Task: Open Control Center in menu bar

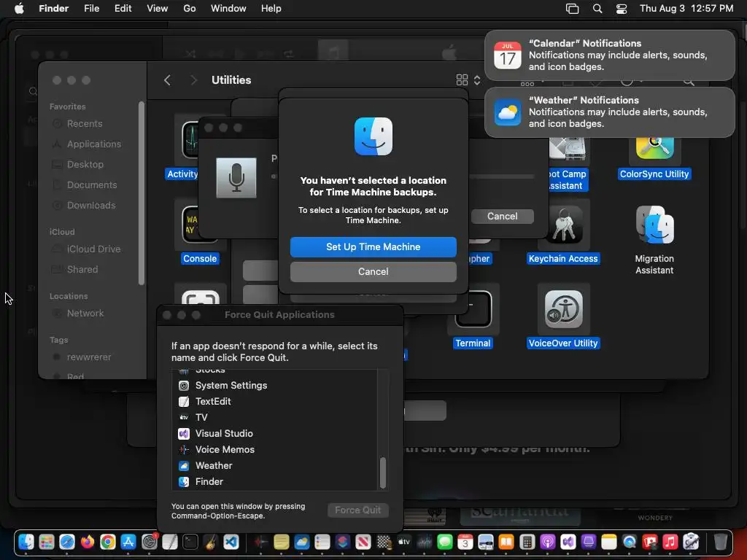Action: [x=622, y=9]
